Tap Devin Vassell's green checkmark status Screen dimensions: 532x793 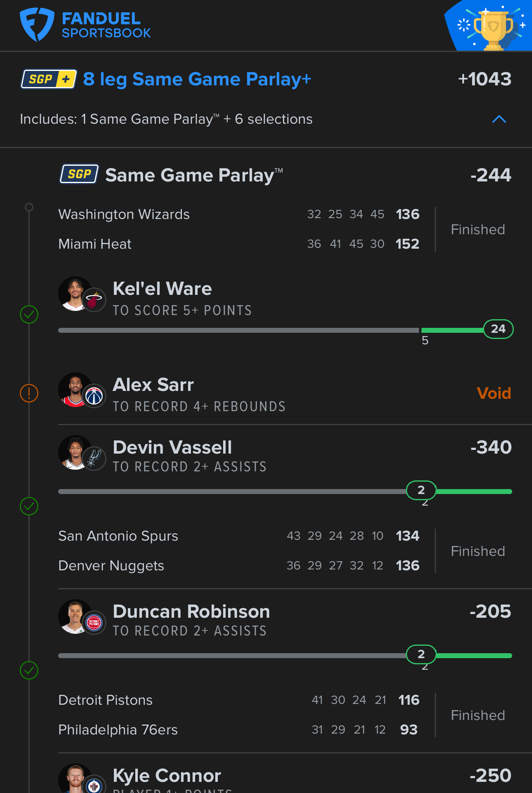29,506
